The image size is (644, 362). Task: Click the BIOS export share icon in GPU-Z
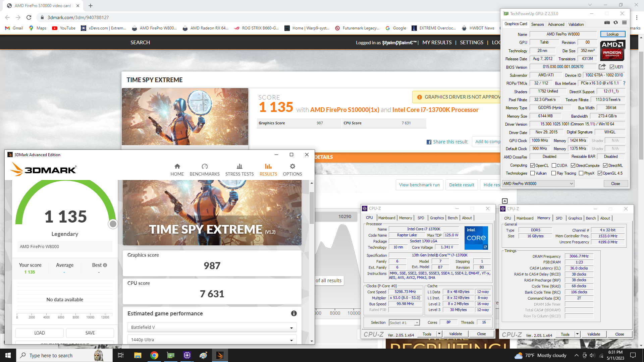tap(602, 67)
